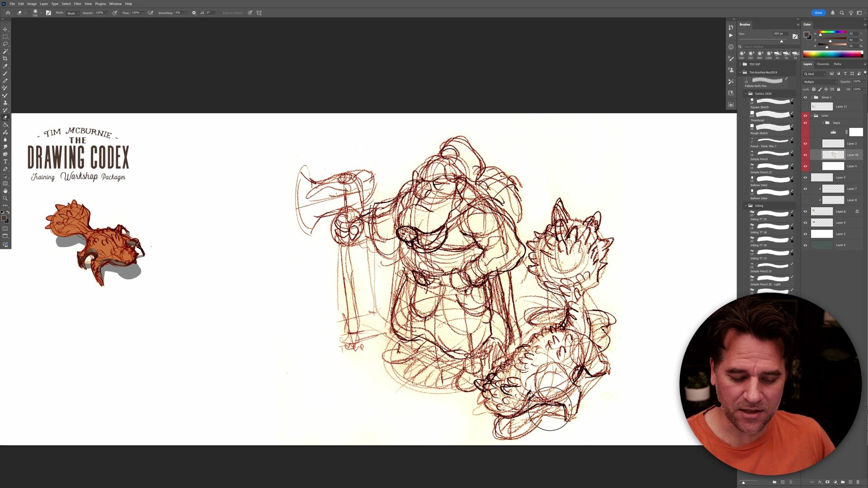Viewport: 868px width, 488px height.
Task: Select the Hand tool
Action: 5,191
